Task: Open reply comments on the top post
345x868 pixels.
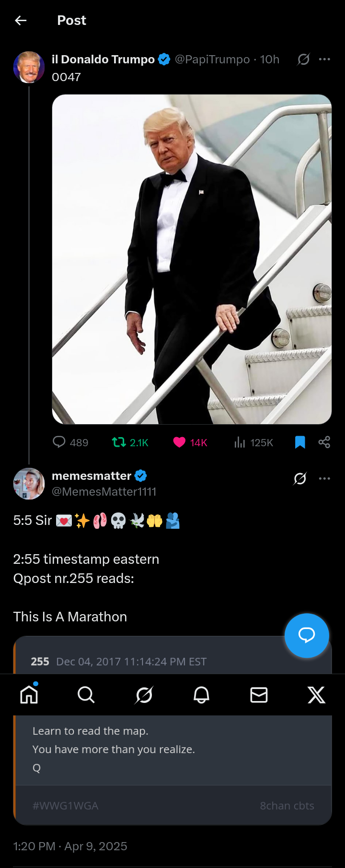Action: [59, 442]
